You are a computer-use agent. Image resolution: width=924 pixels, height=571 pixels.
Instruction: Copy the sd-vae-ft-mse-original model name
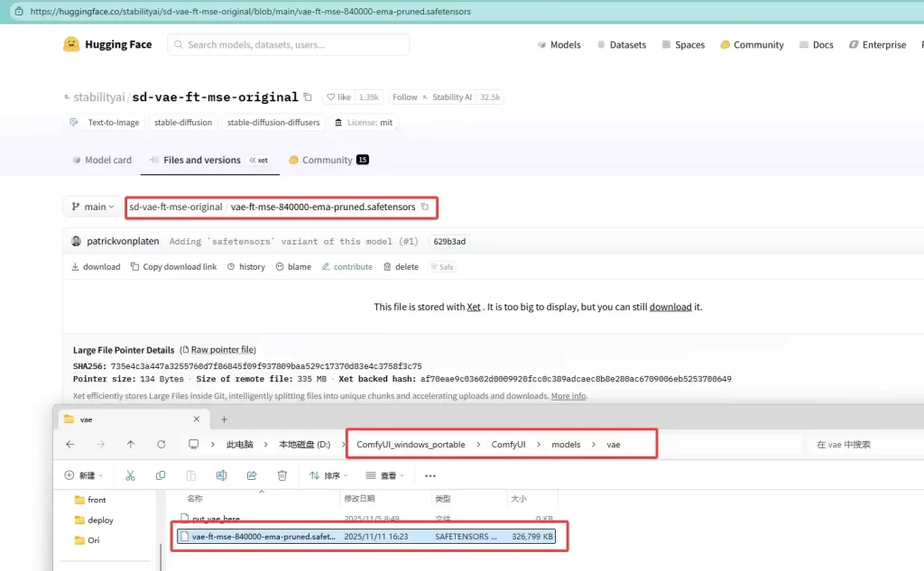click(x=308, y=97)
